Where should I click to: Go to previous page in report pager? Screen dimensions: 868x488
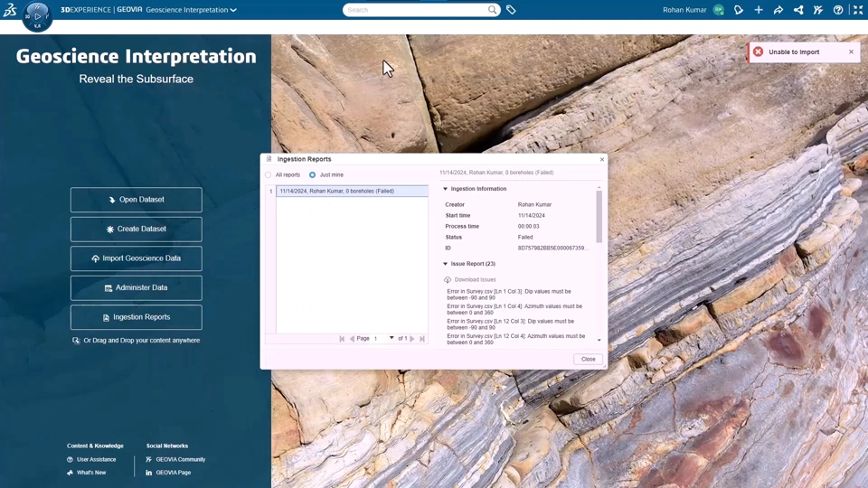[x=352, y=339]
